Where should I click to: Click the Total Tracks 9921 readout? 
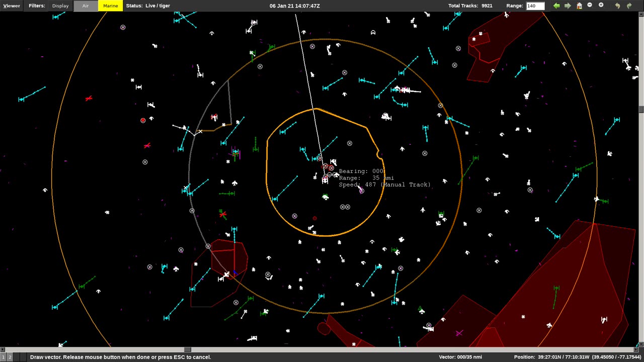[470, 6]
